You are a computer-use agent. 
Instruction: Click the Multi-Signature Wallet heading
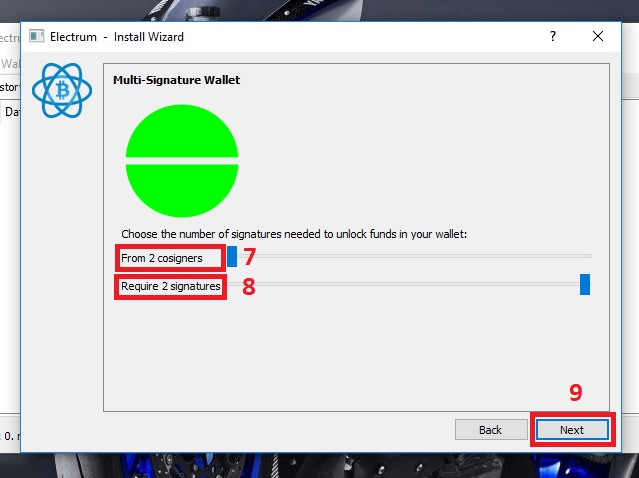[176, 80]
